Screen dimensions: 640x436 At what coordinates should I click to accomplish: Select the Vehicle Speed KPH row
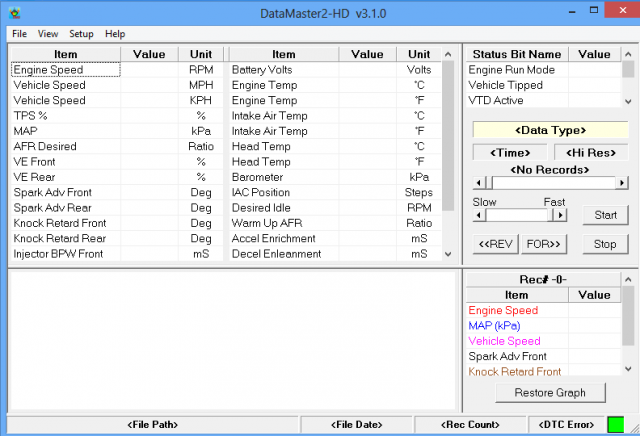click(118, 100)
